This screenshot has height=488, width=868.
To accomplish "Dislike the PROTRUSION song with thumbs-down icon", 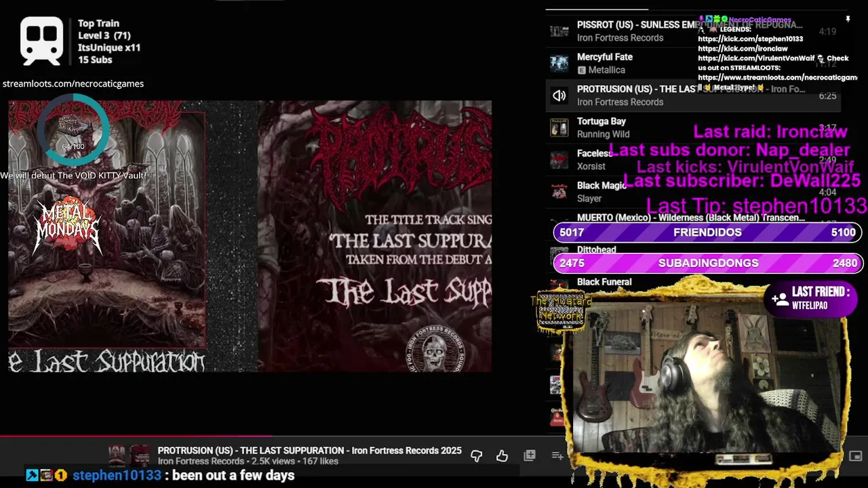I will tap(477, 456).
